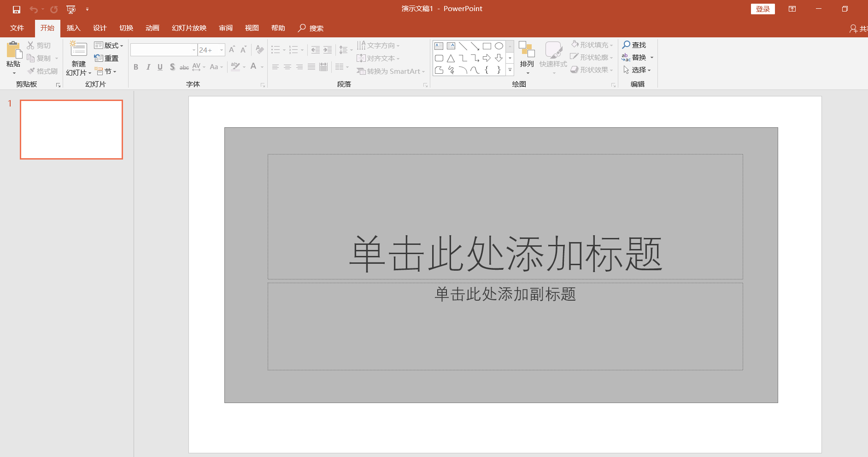Screen dimensions: 868x457
Task: Toggle bold formatting
Action: [135, 67]
